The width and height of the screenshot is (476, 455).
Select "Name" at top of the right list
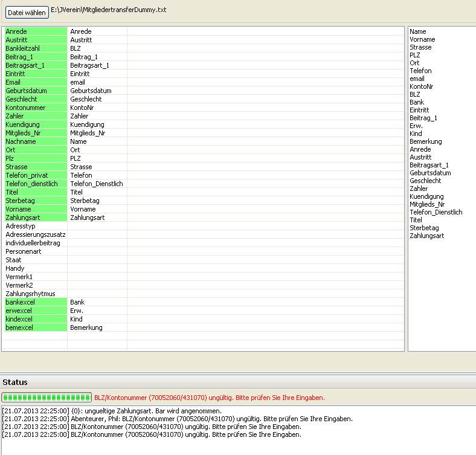click(x=417, y=31)
